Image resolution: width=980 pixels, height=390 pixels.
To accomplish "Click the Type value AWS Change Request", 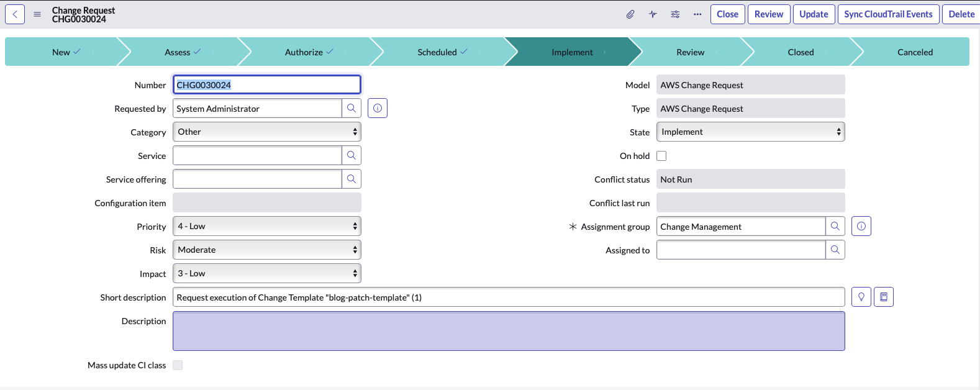I will tap(751, 108).
